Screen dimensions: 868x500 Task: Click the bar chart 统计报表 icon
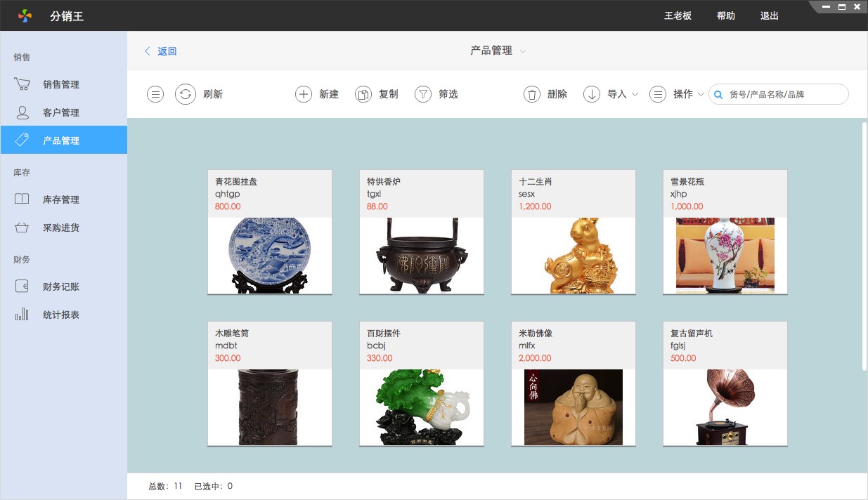click(22, 315)
